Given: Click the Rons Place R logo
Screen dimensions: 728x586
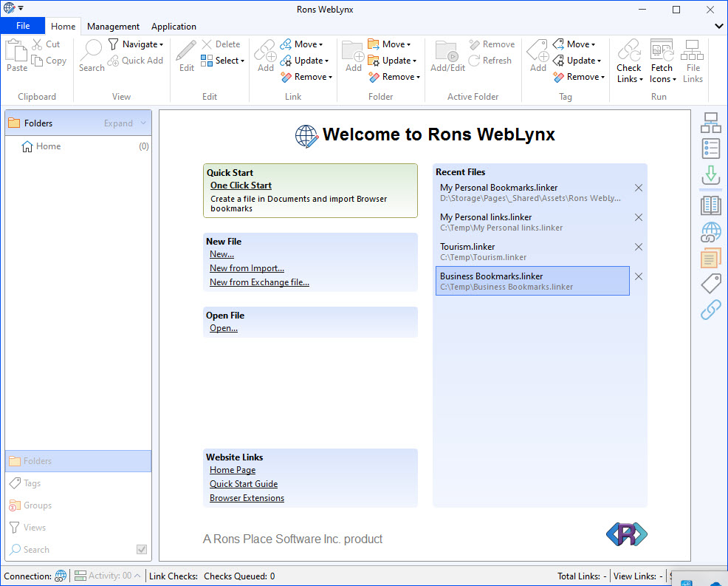Looking at the screenshot, I should pos(626,534).
